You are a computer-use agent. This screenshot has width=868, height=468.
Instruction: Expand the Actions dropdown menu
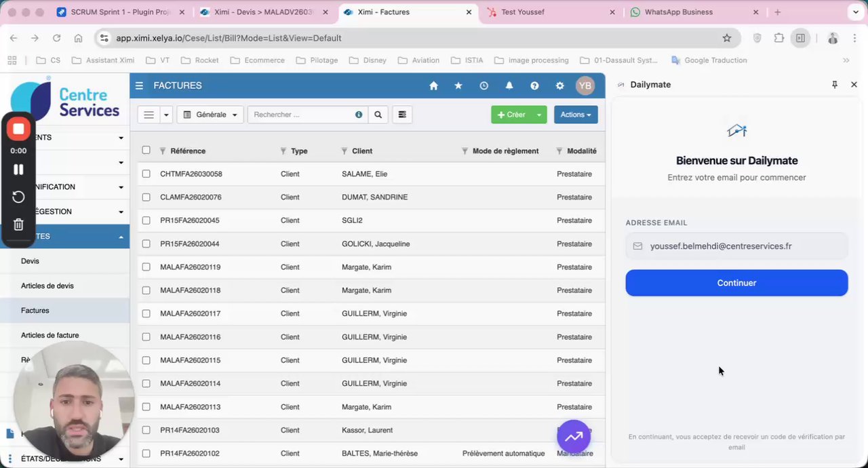[576, 115]
